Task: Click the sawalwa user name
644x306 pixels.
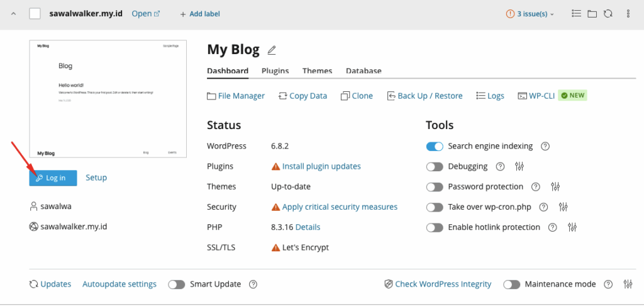Action: [x=56, y=207]
